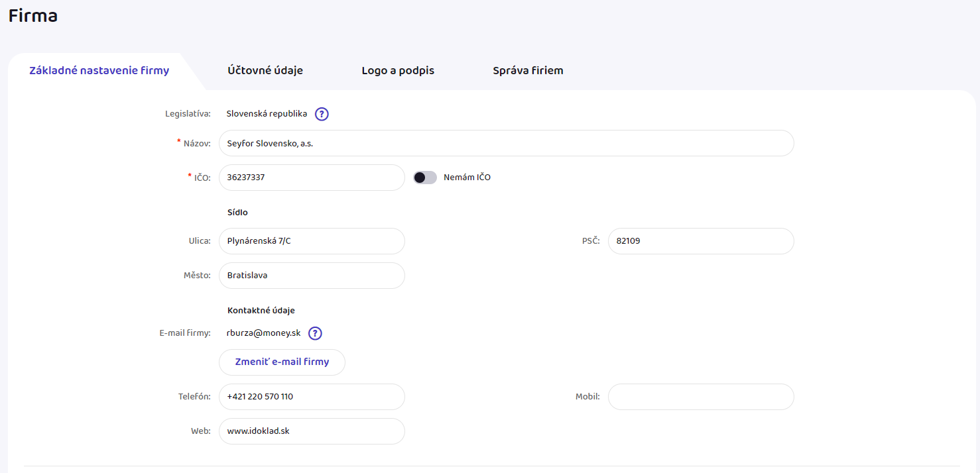Select the Základné nastavenie firmy tab
The height and width of the screenshot is (473, 980).
(99, 70)
